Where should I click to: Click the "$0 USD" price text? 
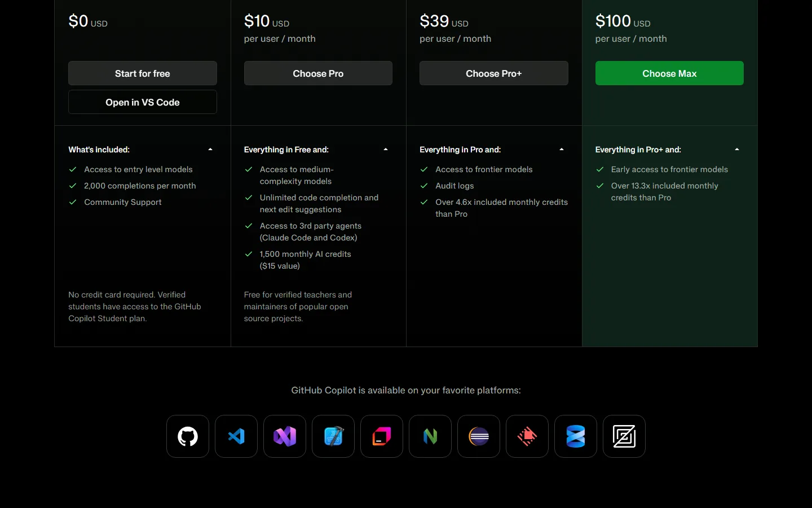(x=88, y=21)
